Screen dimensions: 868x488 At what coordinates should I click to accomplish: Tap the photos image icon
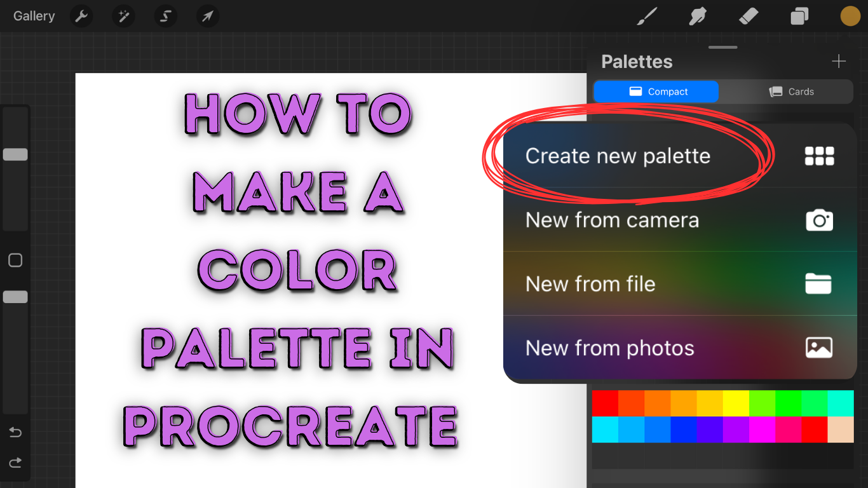[819, 348]
